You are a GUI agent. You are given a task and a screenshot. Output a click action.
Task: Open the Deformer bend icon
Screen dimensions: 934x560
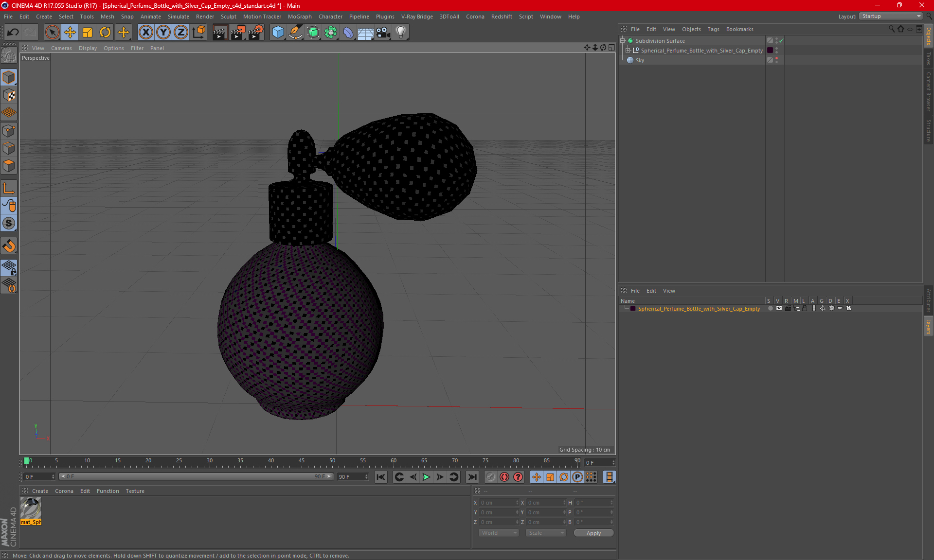(348, 33)
